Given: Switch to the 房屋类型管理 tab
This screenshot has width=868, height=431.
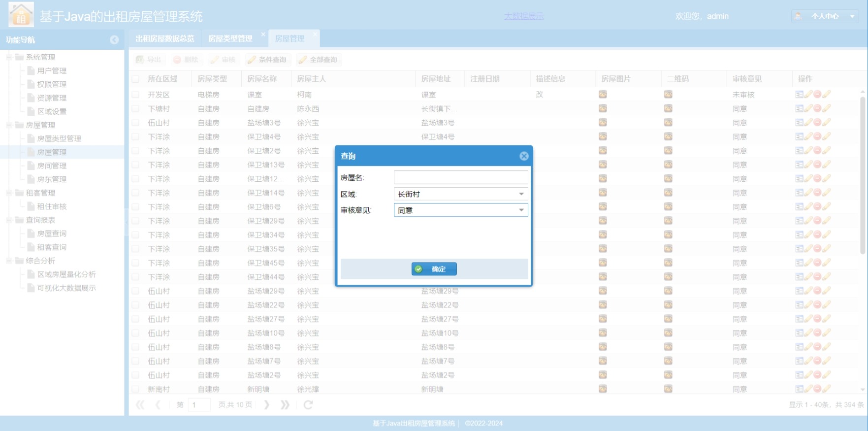Looking at the screenshot, I should [x=230, y=38].
